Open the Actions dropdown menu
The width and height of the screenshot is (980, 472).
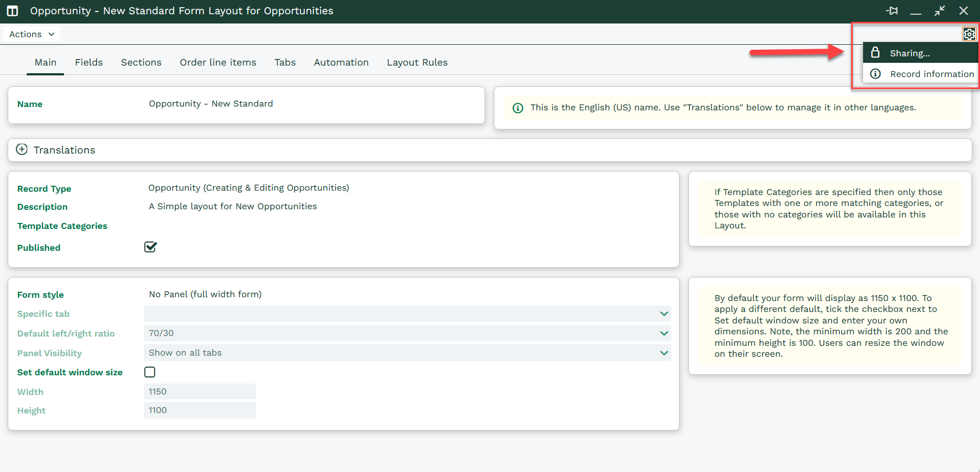32,34
